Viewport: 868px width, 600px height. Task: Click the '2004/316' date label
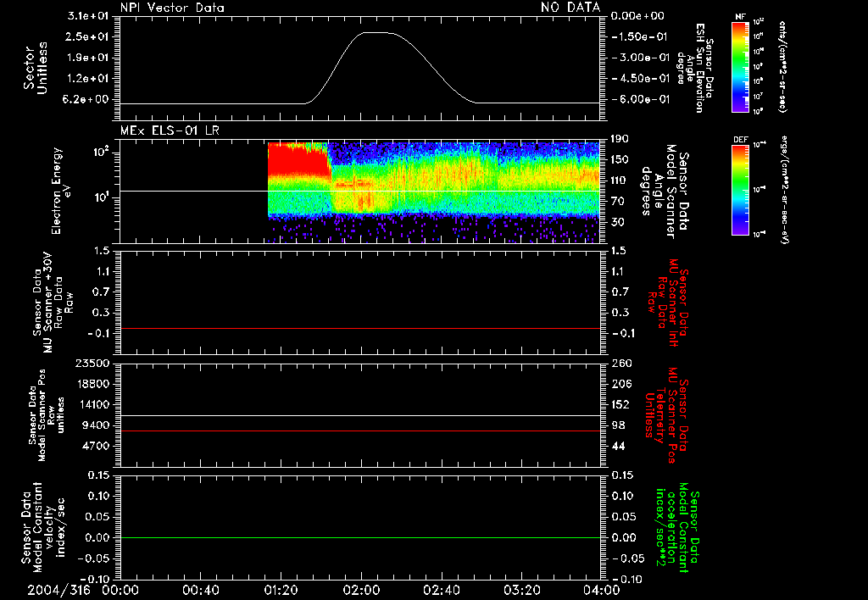pos(58,590)
